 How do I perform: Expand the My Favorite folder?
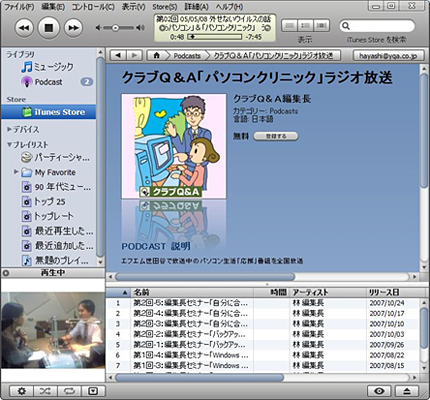(x=16, y=172)
